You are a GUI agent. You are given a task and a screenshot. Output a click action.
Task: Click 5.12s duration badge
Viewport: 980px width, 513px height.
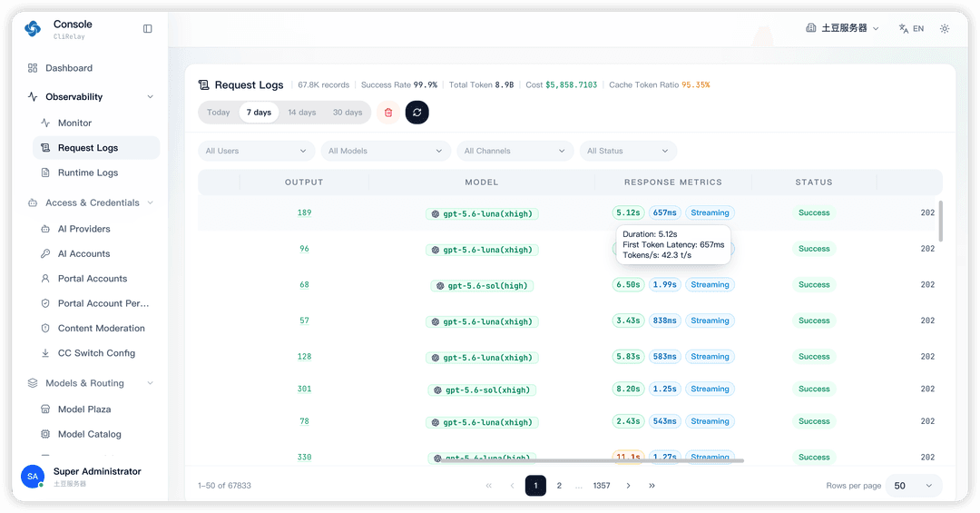(x=628, y=213)
